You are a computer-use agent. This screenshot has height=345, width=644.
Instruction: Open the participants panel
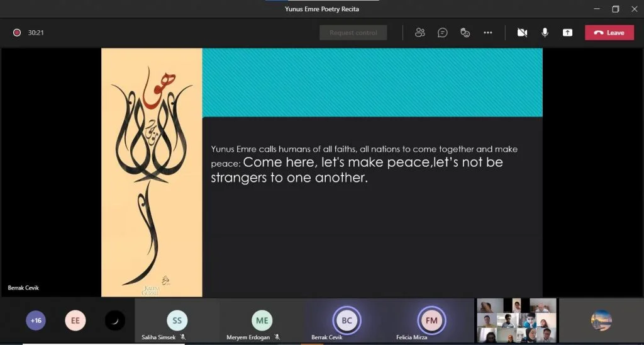click(420, 33)
